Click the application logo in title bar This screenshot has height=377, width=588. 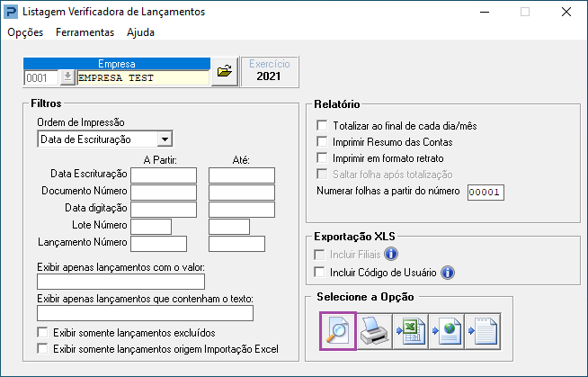(11, 12)
